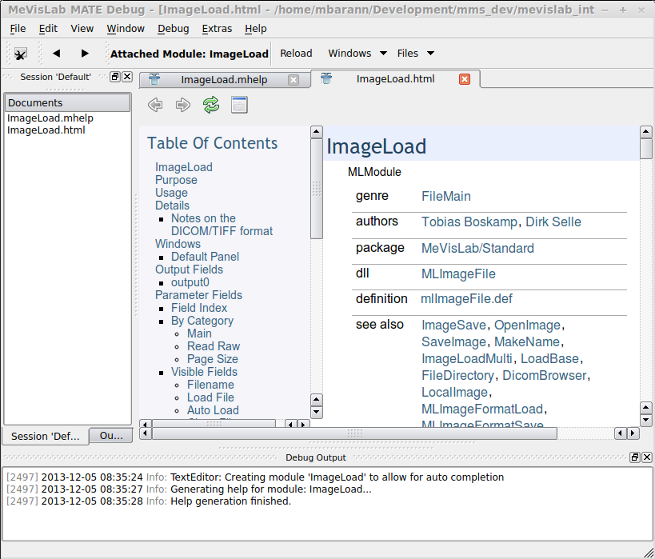655x559 pixels.
Task: Open the Files dropdown in toolbar
Action: click(415, 54)
